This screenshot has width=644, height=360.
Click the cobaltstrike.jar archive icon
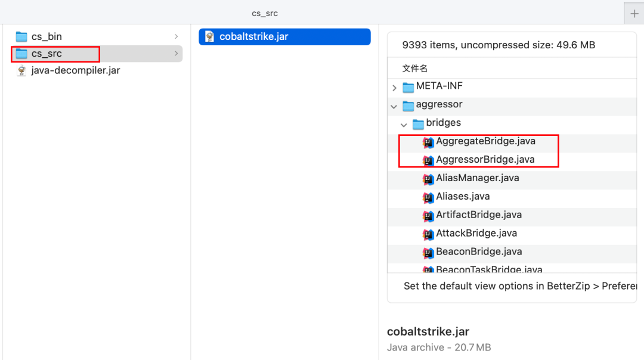pos(209,36)
